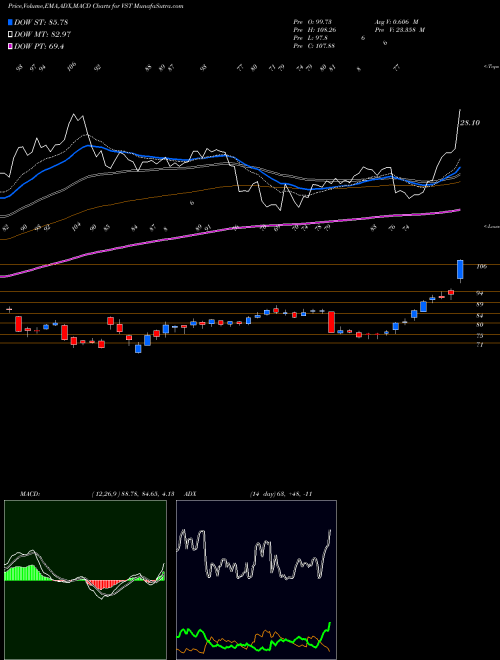Select the 'DOW ST: 85.78' legend text
This screenshot has height=660, width=500.
(41, 22)
